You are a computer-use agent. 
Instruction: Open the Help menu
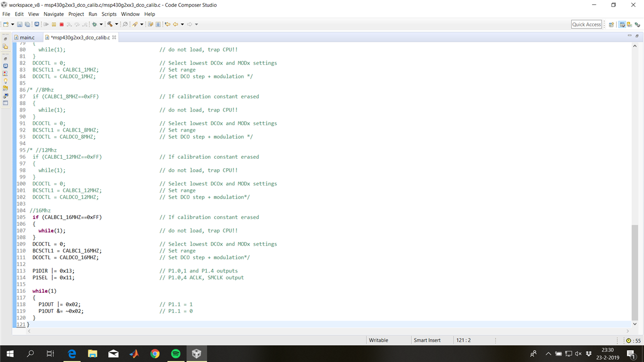tap(149, 14)
